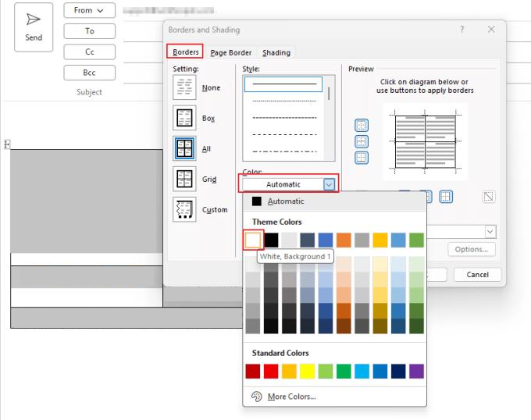The image size is (531, 420).
Task: Select the Custom border setting icon
Action: [184, 209]
